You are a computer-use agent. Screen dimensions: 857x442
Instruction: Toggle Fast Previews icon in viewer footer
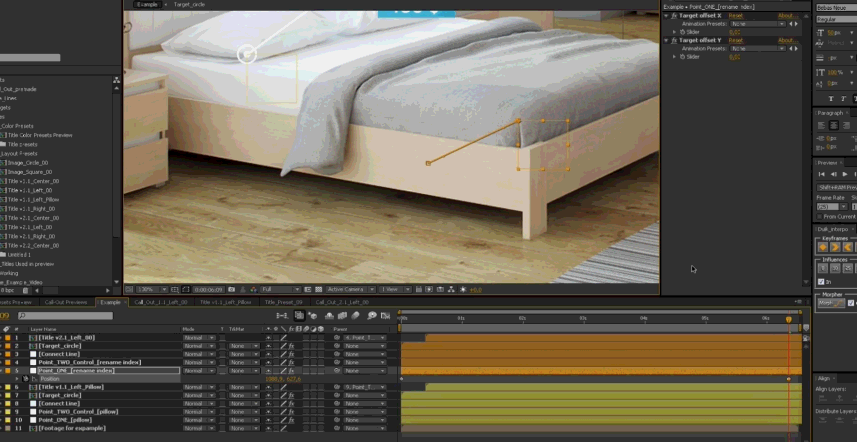(x=429, y=290)
